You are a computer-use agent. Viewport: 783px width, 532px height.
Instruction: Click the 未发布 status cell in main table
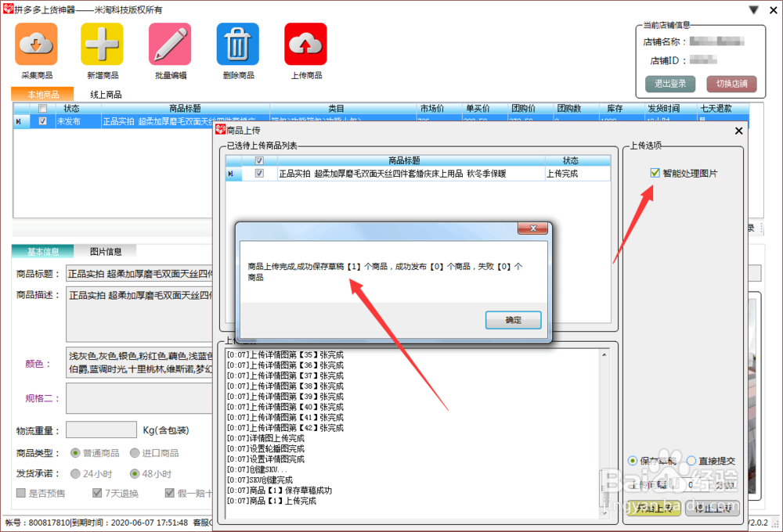(78, 121)
